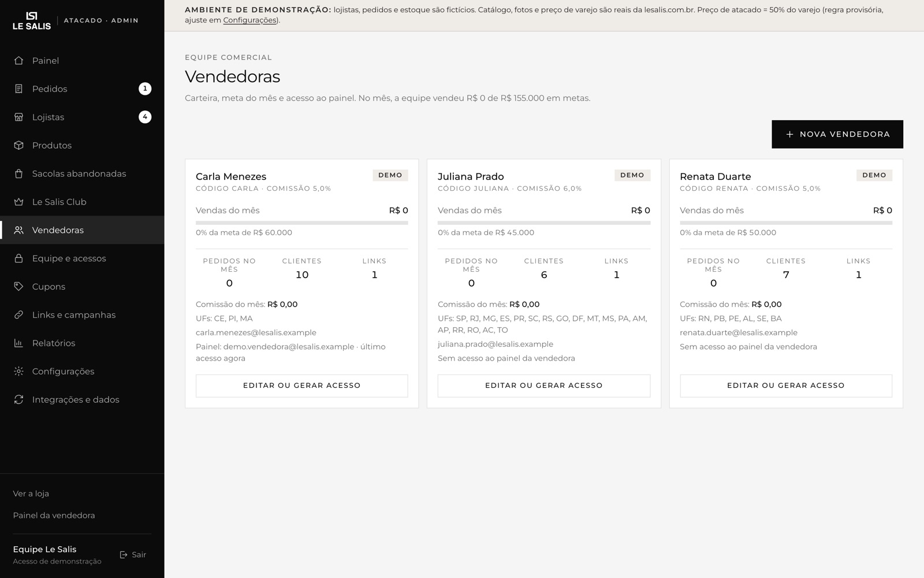Click the Sair logout icon

click(124, 555)
